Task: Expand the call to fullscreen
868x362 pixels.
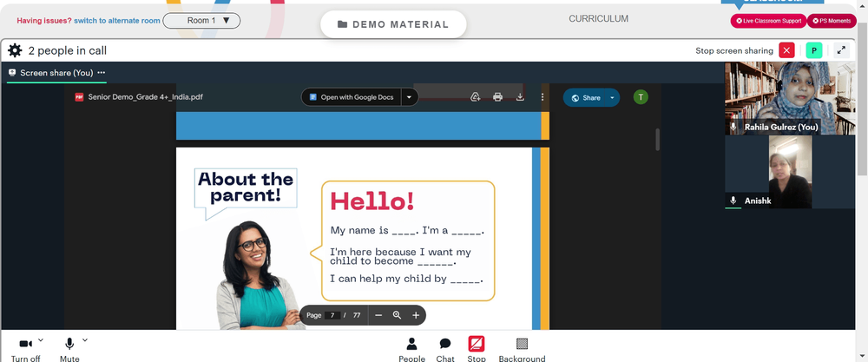Action: pos(841,50)
